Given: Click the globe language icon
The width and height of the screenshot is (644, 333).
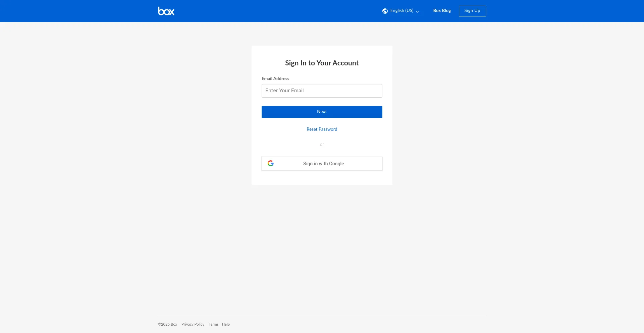Looking at the screenshot, I should [x=385, y=11].
